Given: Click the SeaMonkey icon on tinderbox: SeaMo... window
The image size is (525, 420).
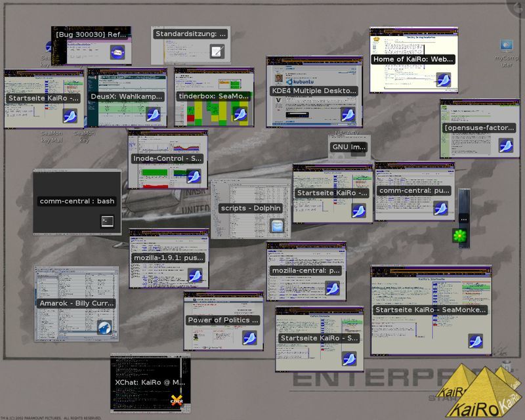Looking at the screenshot, I should click(x=240, y=114).
